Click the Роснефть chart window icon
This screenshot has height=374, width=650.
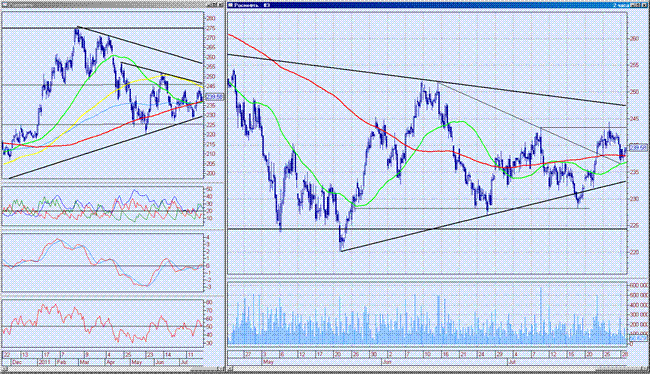point(230,5)
